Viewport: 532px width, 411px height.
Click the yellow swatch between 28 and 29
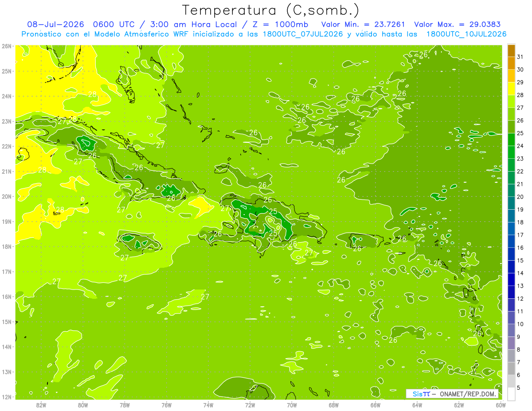tap(511, 89)
